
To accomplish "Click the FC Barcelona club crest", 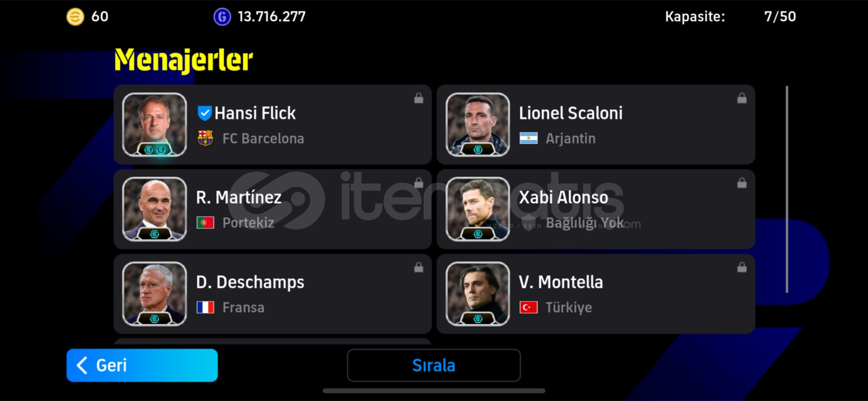I will click(205, 138).
